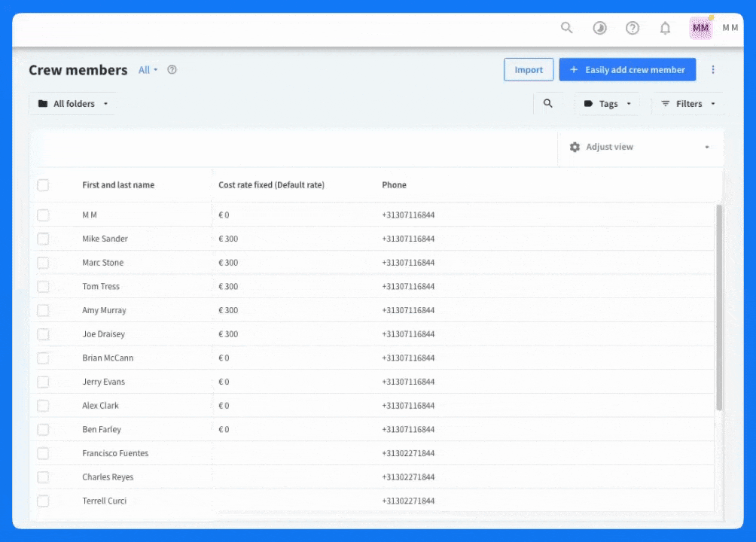Sort by Phone column header
This screenshot has width=756, height=542.
click(x=394, y=184)
